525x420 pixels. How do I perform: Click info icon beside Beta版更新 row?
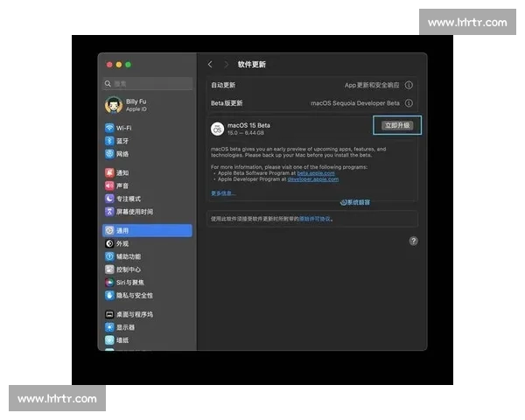pyautogui.click(x=409, y=103)
